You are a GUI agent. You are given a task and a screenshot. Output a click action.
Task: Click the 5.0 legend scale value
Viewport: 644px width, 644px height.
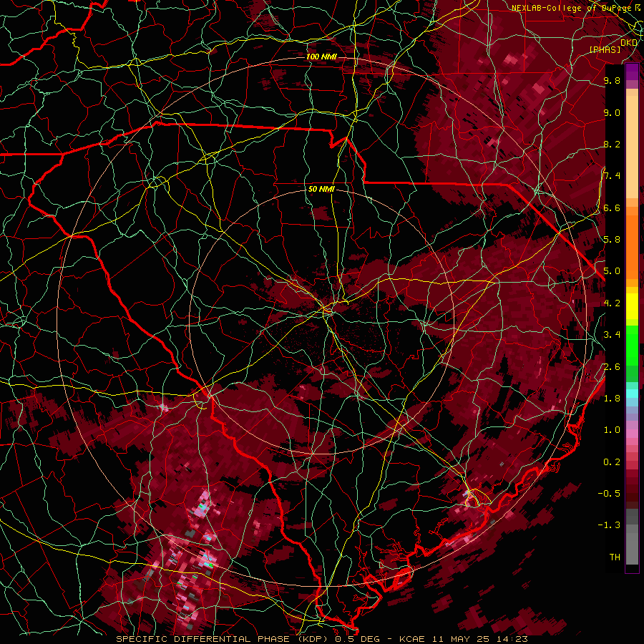612,271
